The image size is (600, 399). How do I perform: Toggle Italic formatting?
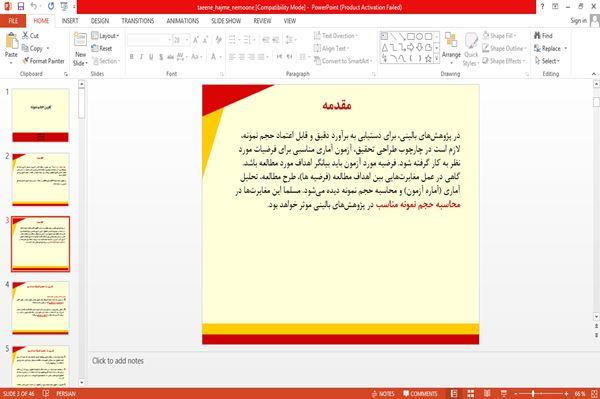141,57
